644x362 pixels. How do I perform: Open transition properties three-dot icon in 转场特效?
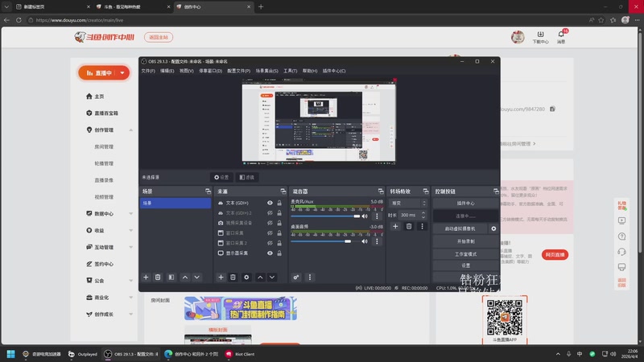pyautogui.click(x=422, y=226)
